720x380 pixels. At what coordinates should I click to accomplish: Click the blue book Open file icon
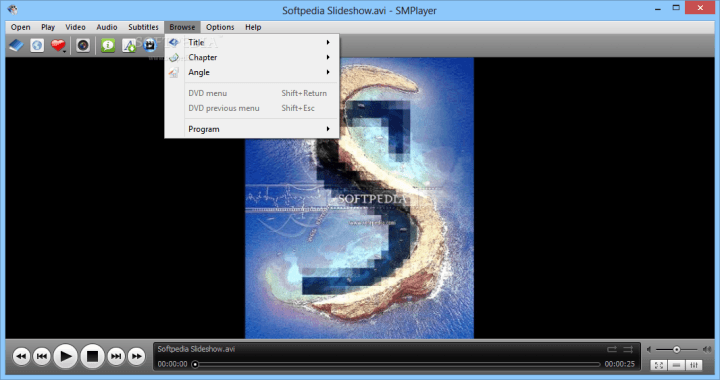click(x=16, y=45)
